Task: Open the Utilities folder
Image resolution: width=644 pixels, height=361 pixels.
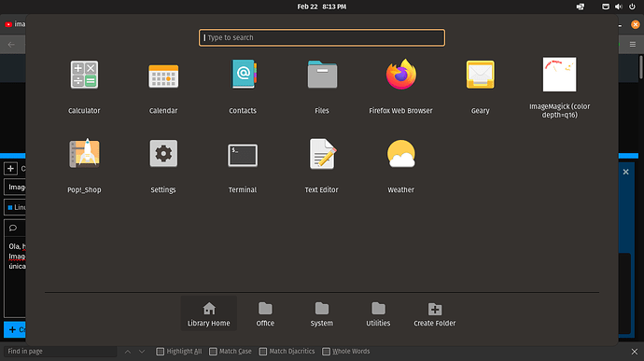Action: (x=378, y=313)
